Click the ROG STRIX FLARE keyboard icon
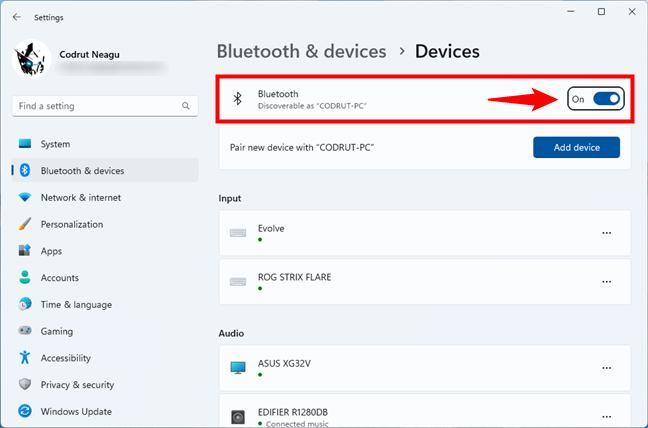The height and width of the screenshot is (428, 648). tap(238, 282)
